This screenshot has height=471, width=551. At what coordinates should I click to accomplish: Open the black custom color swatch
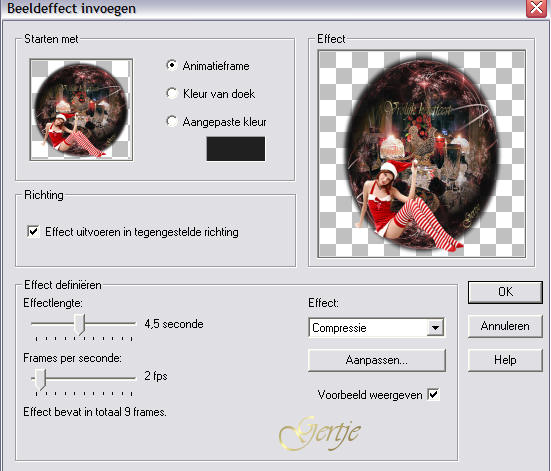click(236, 149)
